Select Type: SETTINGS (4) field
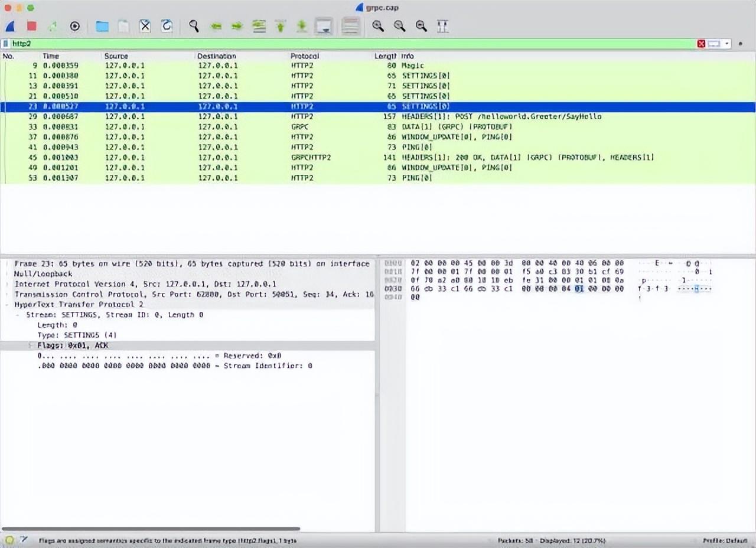The height and width of the screenshot is (548, 756). [77, 335]
